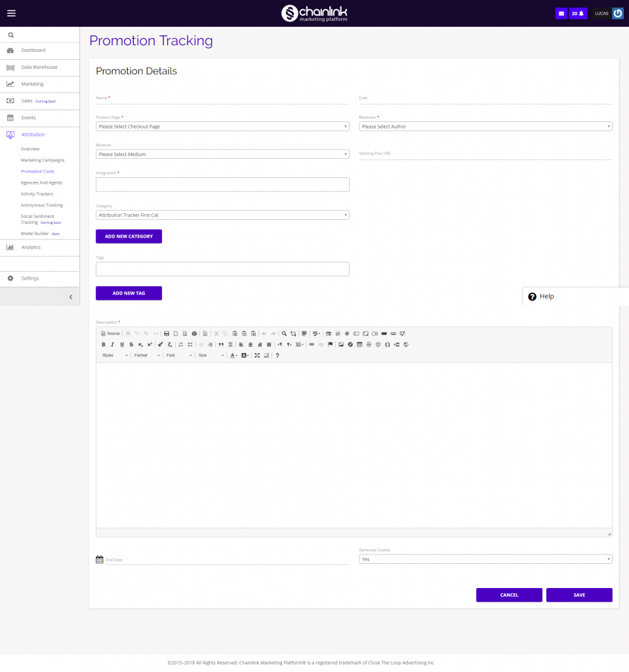Open the messages envelope icon in header
629x672 pixels.
click(x=561, y=12)
